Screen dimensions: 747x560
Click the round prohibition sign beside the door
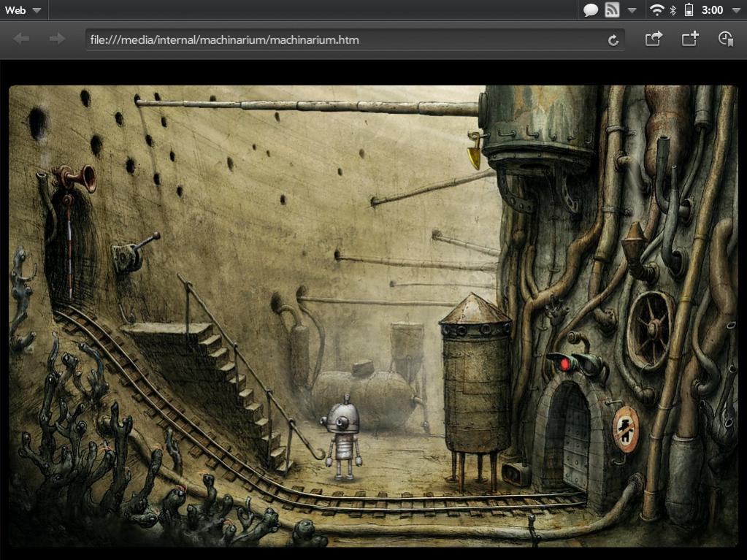pos(624,429)
